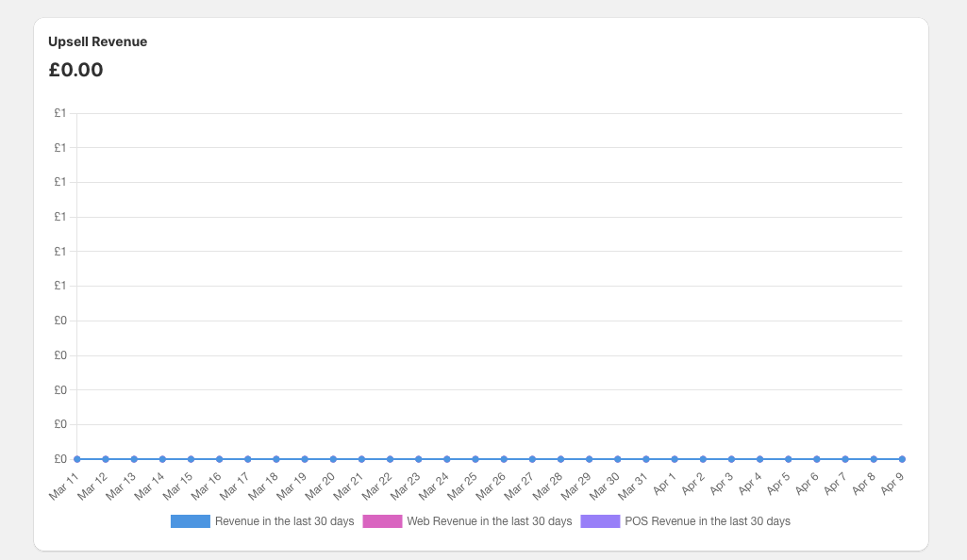Click the Apr 3 x-axis date label
Image resolution: width=967 pixels, height=560 pixels.
coord(723,483)
